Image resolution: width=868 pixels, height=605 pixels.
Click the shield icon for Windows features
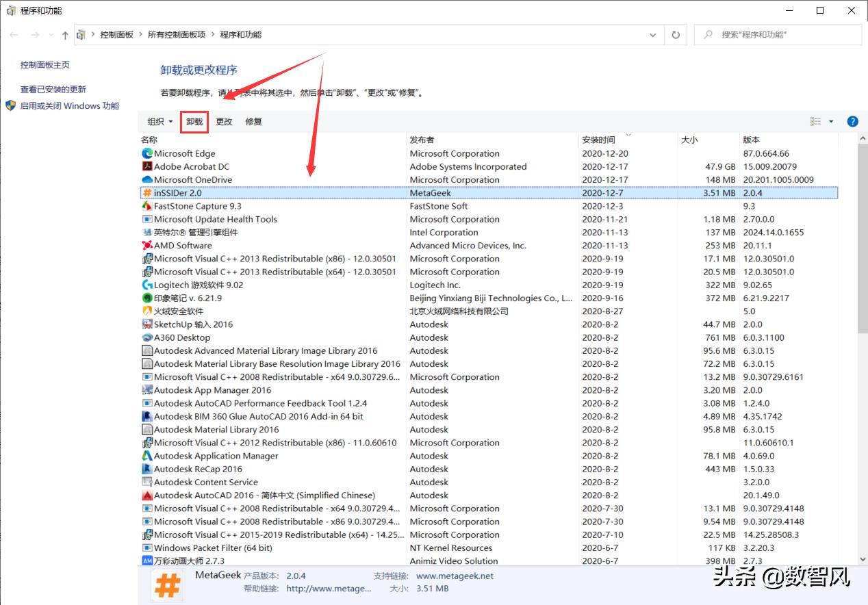10,106
